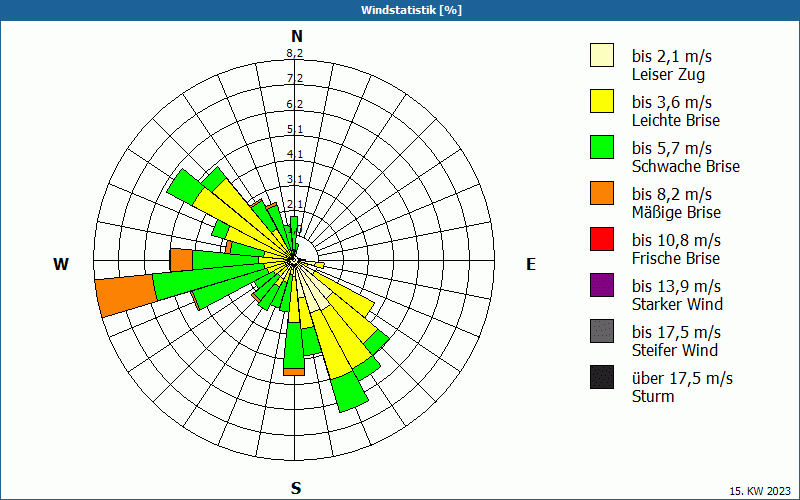The image size is (800, 500).
Task: Select the orange Mäßige Brise legend swatch
Action: (602, 193)
